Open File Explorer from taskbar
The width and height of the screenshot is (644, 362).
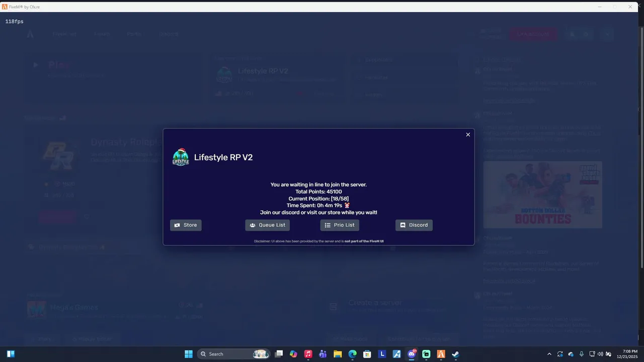(x=338, y=354)
